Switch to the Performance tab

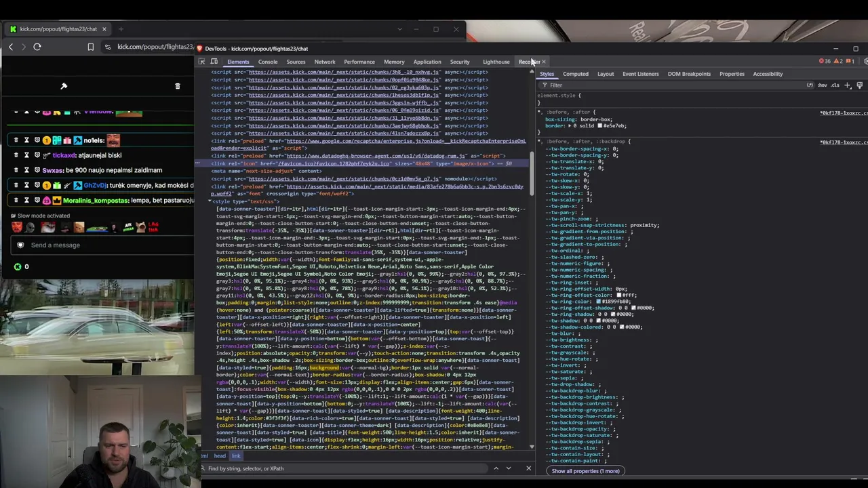(359, 62)
